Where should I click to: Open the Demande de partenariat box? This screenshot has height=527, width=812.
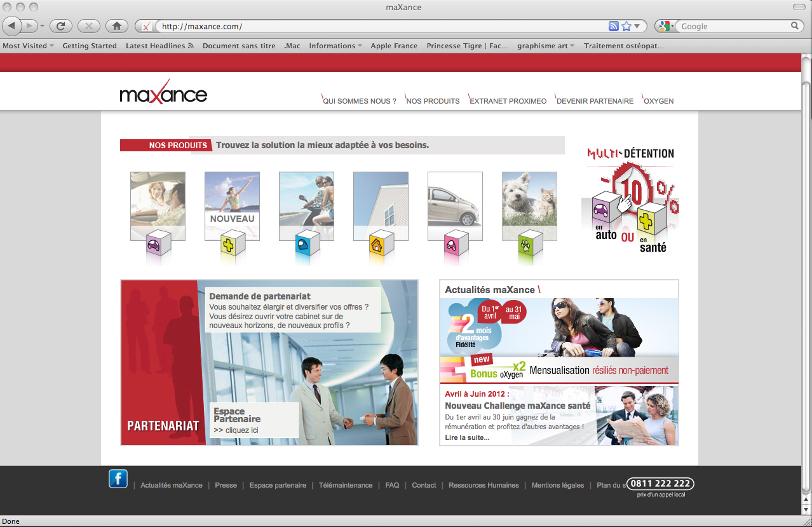tap(294, 310)
